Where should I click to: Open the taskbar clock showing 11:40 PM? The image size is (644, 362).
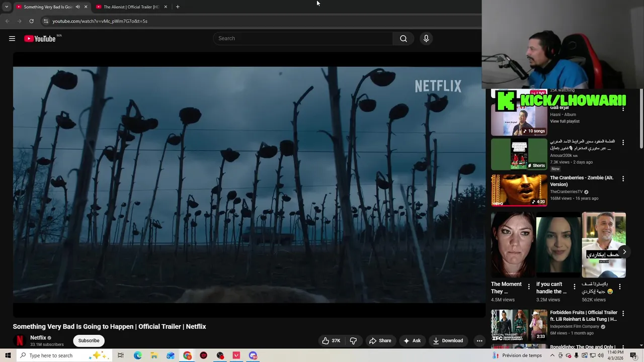click(x=616, y=355)
